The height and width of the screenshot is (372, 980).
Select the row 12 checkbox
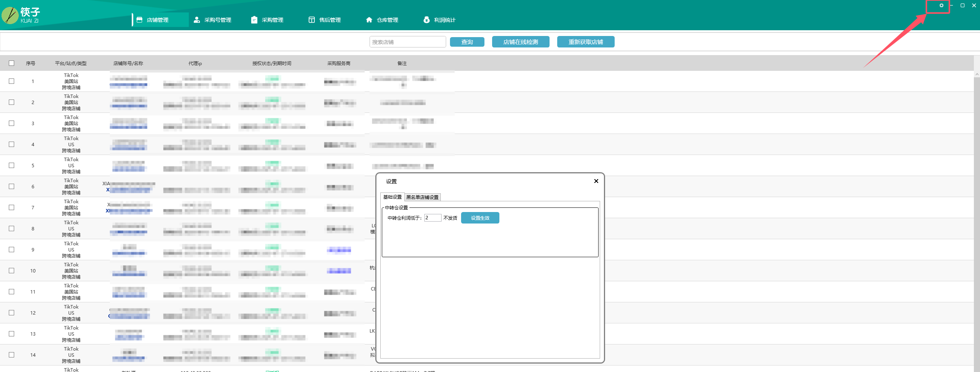pos(11,313)
